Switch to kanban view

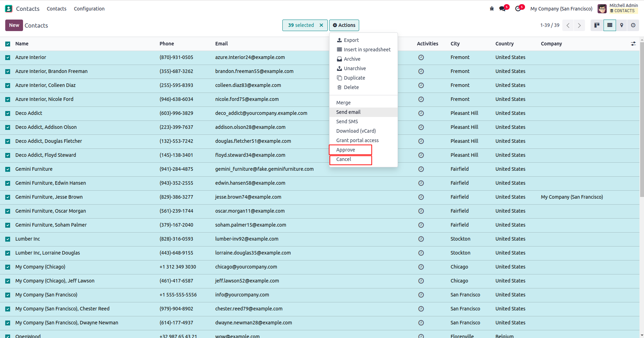coord(597,25)
